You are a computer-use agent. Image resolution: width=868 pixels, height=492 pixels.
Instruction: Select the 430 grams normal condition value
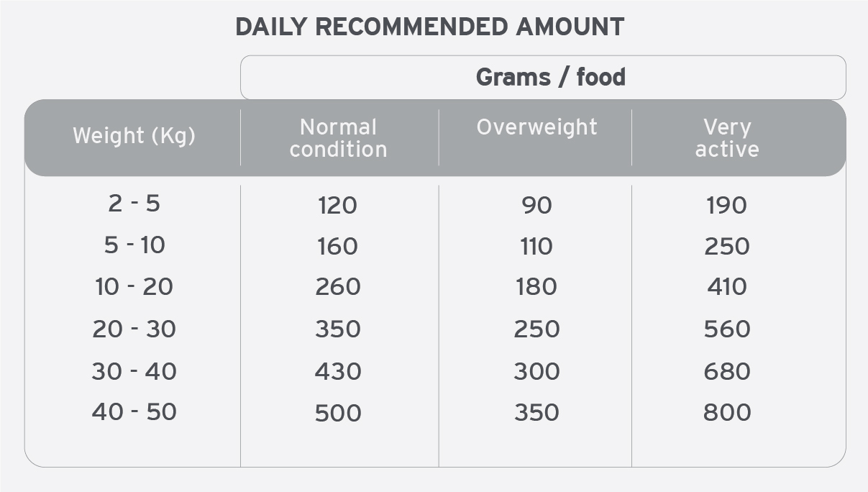click(x=338, y=371)
